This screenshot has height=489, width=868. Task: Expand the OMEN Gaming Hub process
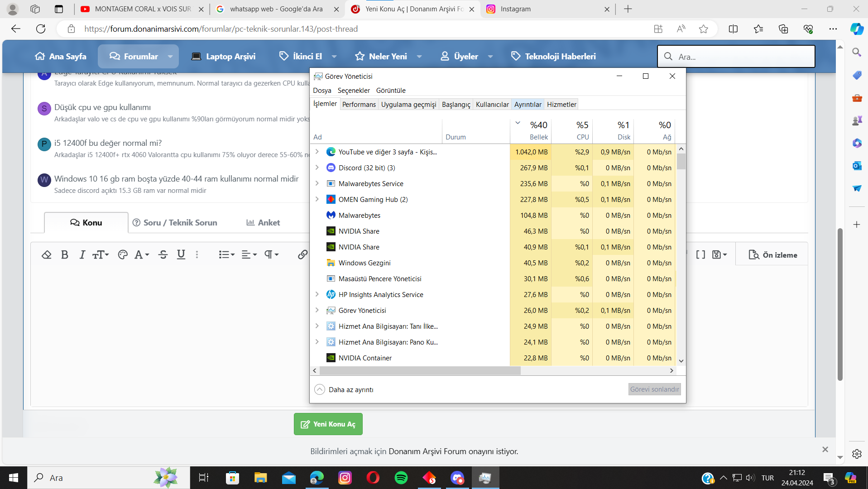point(317,199)
